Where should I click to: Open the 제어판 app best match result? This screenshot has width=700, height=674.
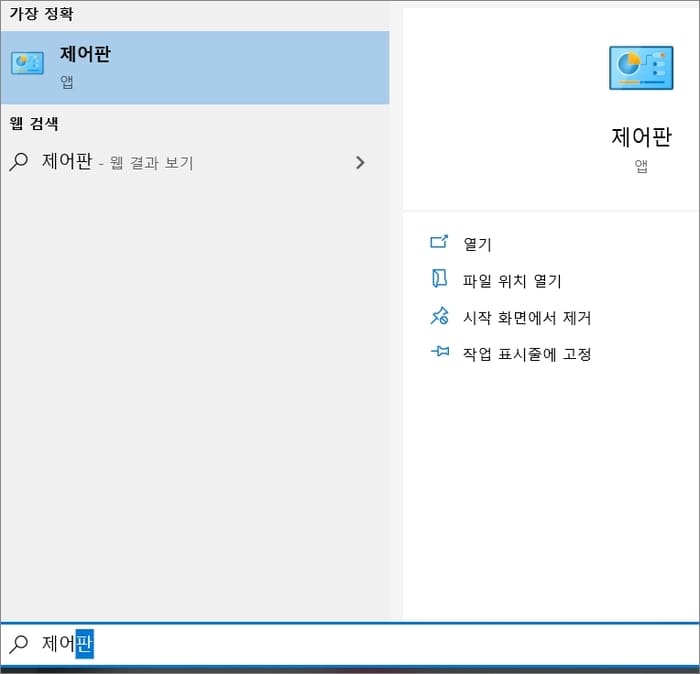[x=195, y=67]
